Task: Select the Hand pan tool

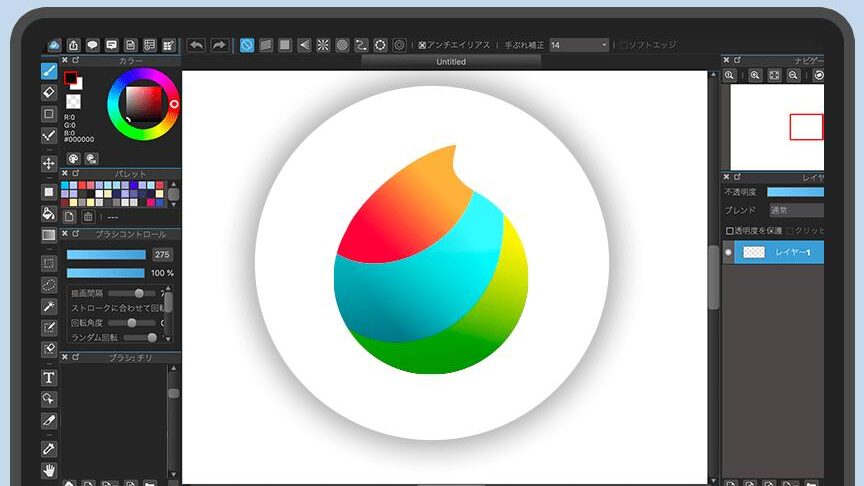Action: (48, 470)
